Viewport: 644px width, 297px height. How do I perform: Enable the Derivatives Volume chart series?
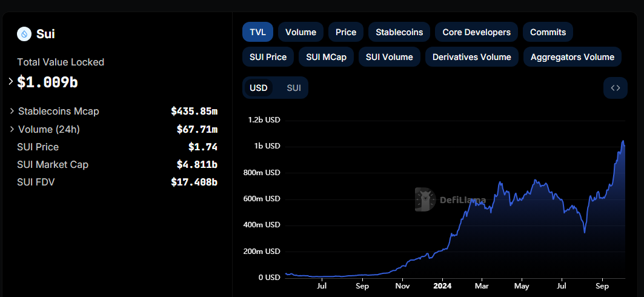tap(472, 57)
